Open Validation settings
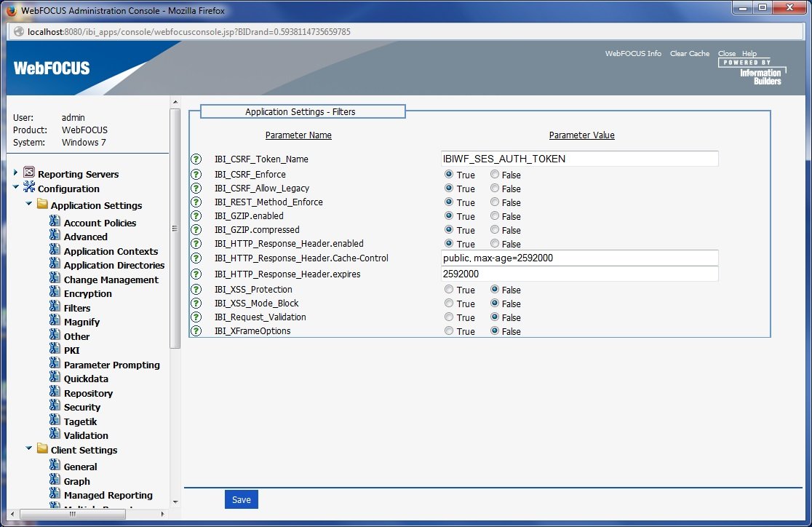The height and width of the screenshot is (527, 812). [86, 436]
